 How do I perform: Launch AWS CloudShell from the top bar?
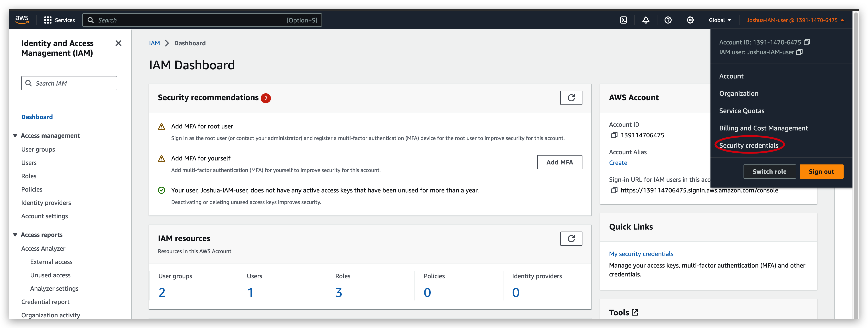tap(624, 20)
